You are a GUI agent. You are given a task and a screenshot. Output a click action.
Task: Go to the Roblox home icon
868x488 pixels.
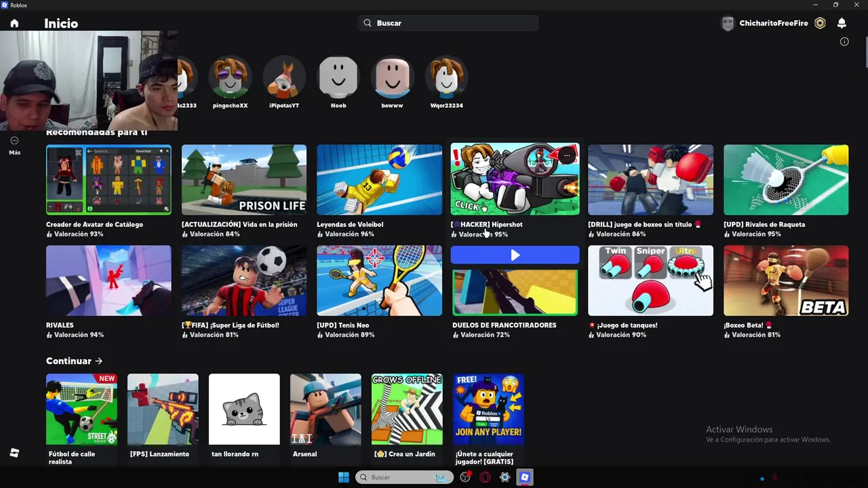click(14, 23)
